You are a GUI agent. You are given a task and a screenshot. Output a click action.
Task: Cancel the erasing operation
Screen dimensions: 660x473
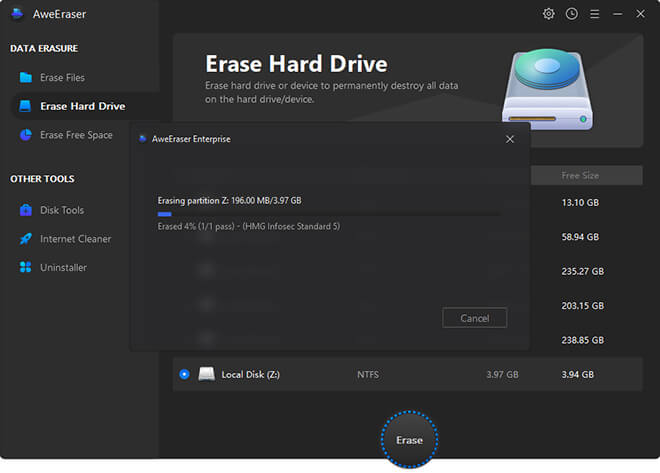[474, 318]
